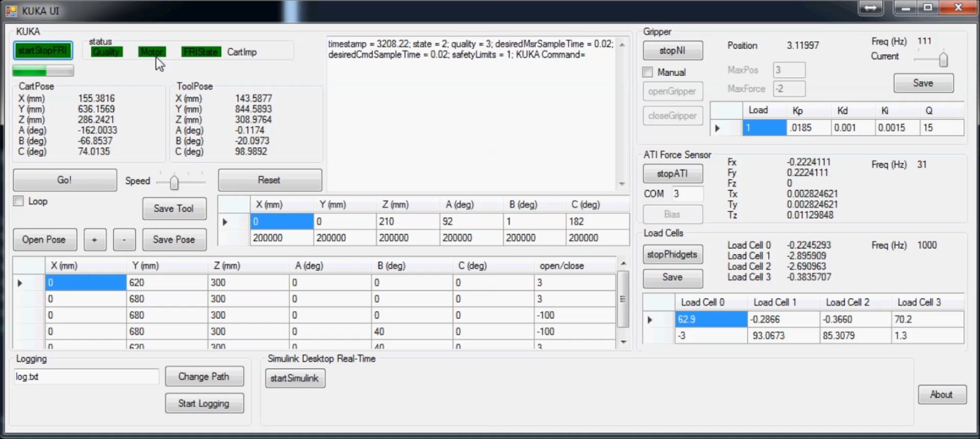
Task: Click pose table B cell 40 in fourth row
Action: [412, 332]
